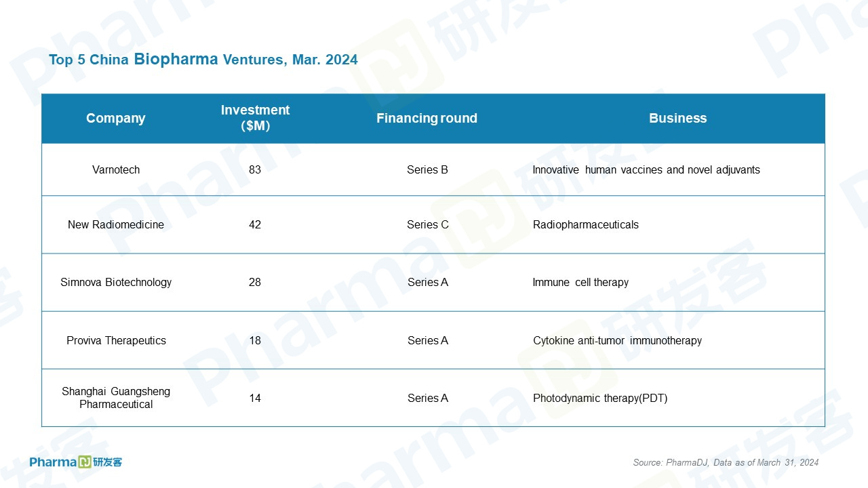Viewport: 868px width, 488px height.
Task: Click the Source: PharmaDJ footnote text
Action: click(x=726, y=462)
